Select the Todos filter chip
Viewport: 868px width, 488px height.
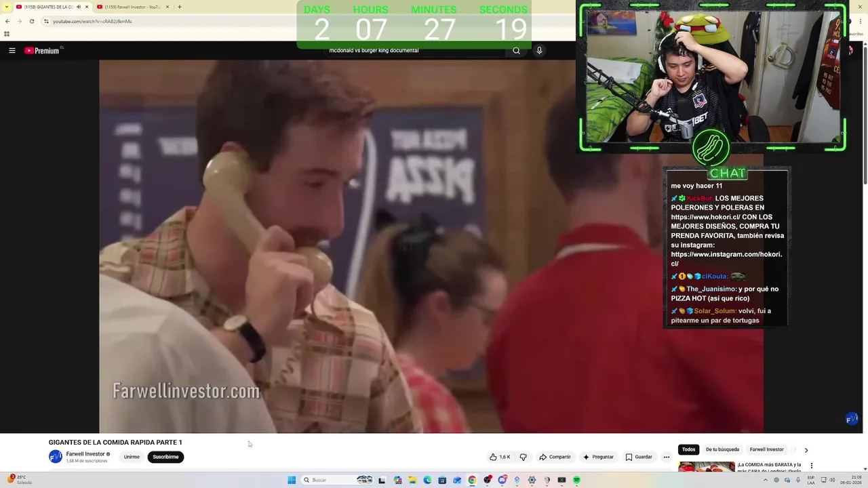[x=689, y=449]
